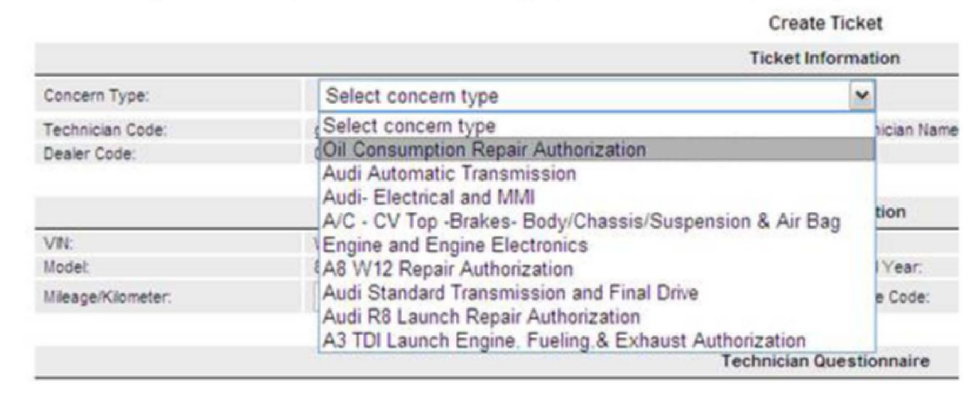Click the Model field label

click(x=66, y=267)
